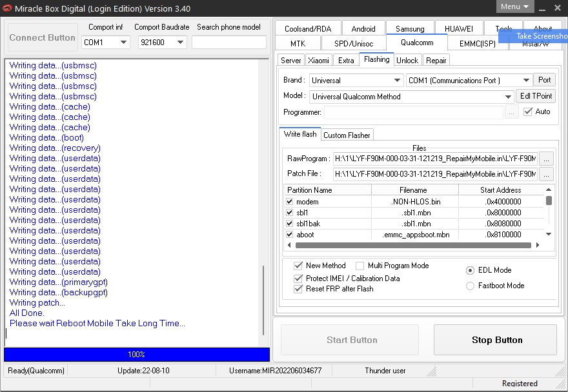Viewport: 568px width, 392px height.
Task: Uncheck the sbl1bak partition checkbox
Action: pyautogui.click(x=289, y=223)
